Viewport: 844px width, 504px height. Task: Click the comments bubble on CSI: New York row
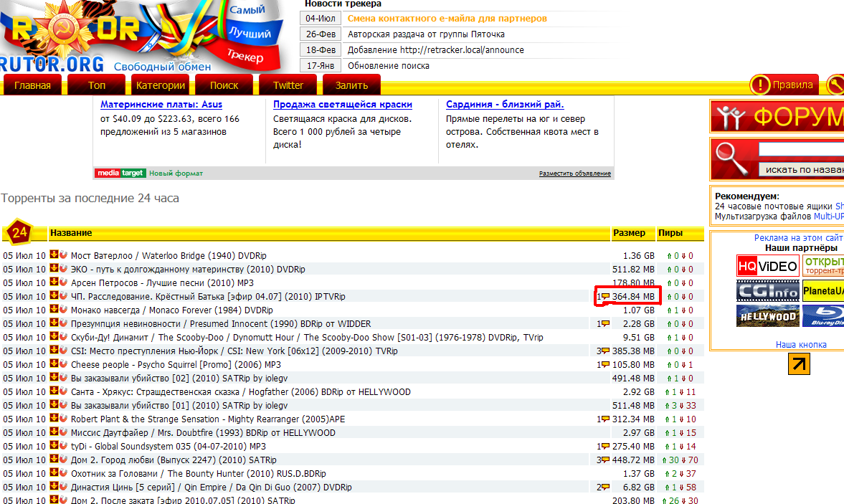[x=605, y=351]
